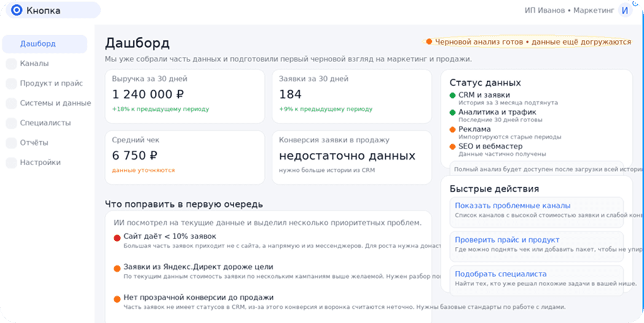This screenshot has width=644, height=323.
Task: Click the icon beside Каналы
Action: [x=11, y=64]
